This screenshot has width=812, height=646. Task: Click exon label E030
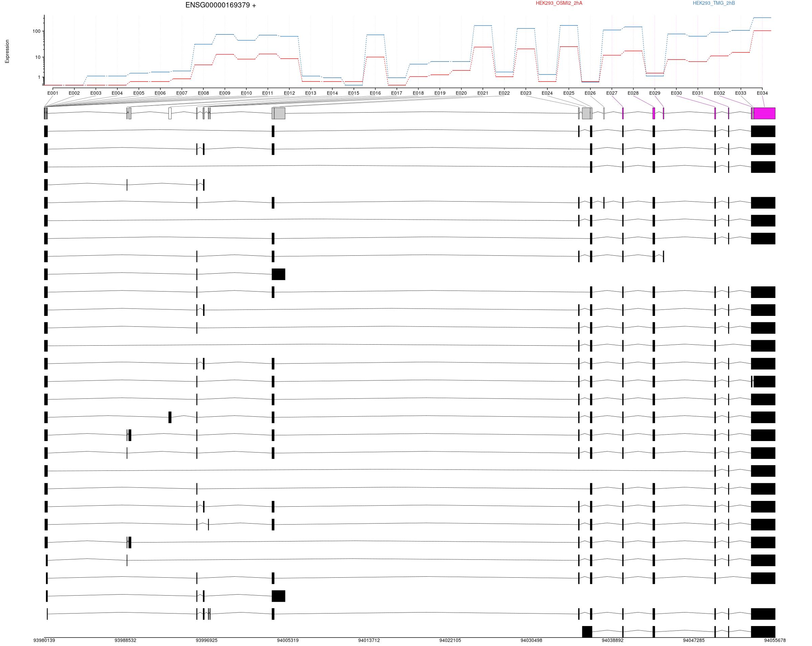point(676,93)
